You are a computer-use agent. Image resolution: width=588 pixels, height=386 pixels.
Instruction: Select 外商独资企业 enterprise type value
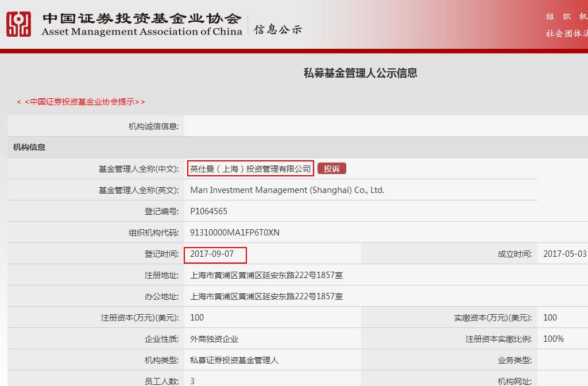click(214, 339)
